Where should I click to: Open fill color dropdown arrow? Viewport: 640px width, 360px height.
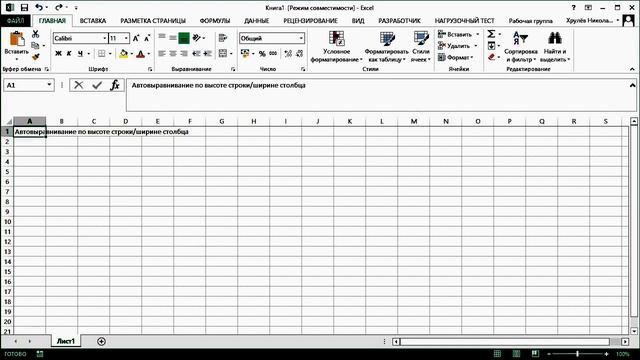tap(131, 54)
